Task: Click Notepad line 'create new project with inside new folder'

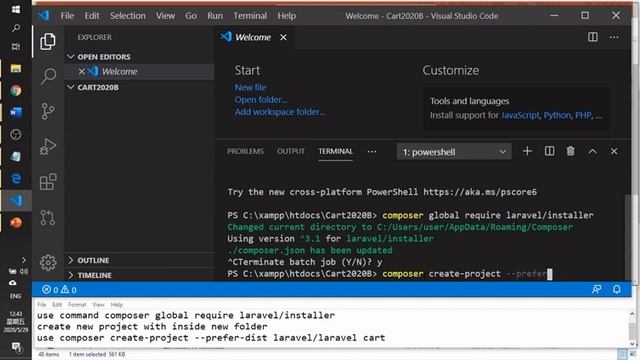Action: point(152,327)
